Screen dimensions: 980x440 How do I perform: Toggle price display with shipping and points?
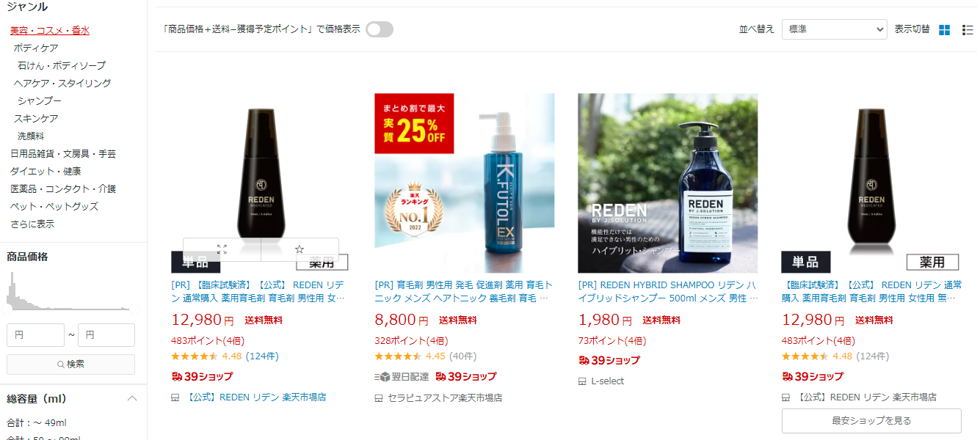[380, 29]
